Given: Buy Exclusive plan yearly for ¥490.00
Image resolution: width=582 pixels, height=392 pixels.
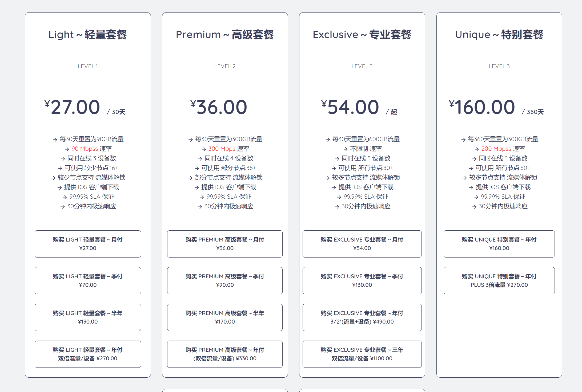Looking at the screenshot, I should coord(362,317).
